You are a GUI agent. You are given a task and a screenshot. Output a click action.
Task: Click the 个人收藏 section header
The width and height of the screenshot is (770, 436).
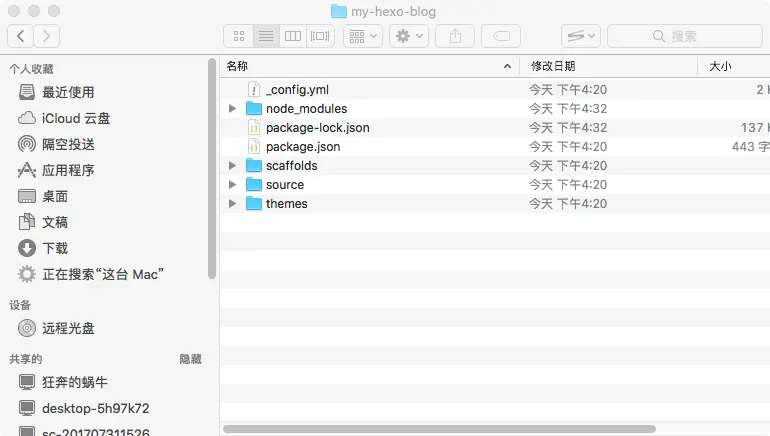pos(31,69)
